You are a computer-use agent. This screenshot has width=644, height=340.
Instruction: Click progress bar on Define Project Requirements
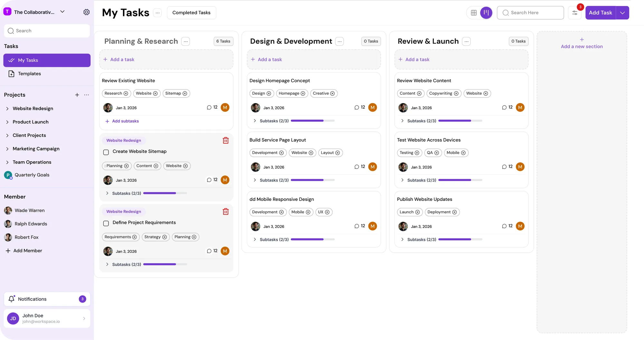click(x=165, y=264)
